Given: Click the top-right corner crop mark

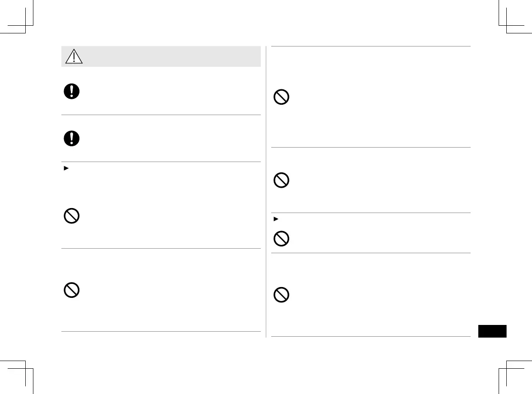Looking at the screenshot, I should pyautogui.click(x=506, y=25).
